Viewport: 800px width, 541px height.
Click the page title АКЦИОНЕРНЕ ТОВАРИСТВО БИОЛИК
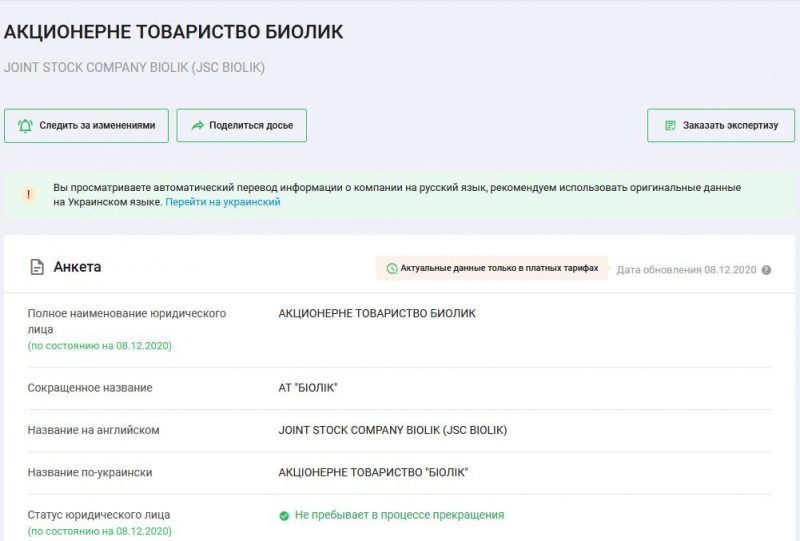(x=174, y=32)
